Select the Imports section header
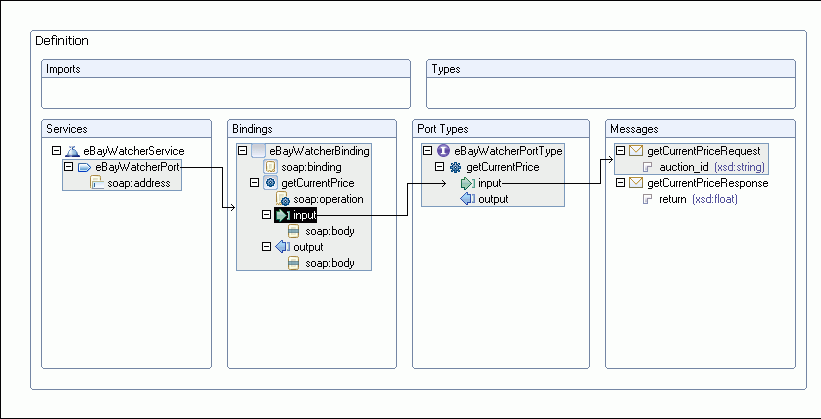This screenshot has width=821, height=419. 226,69
